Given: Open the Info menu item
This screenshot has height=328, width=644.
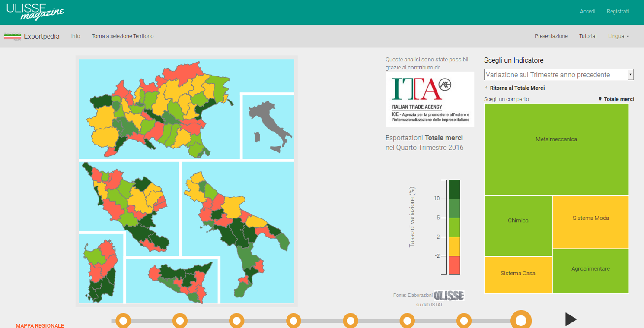Looking at the screenshot, I should coord(76,36).
